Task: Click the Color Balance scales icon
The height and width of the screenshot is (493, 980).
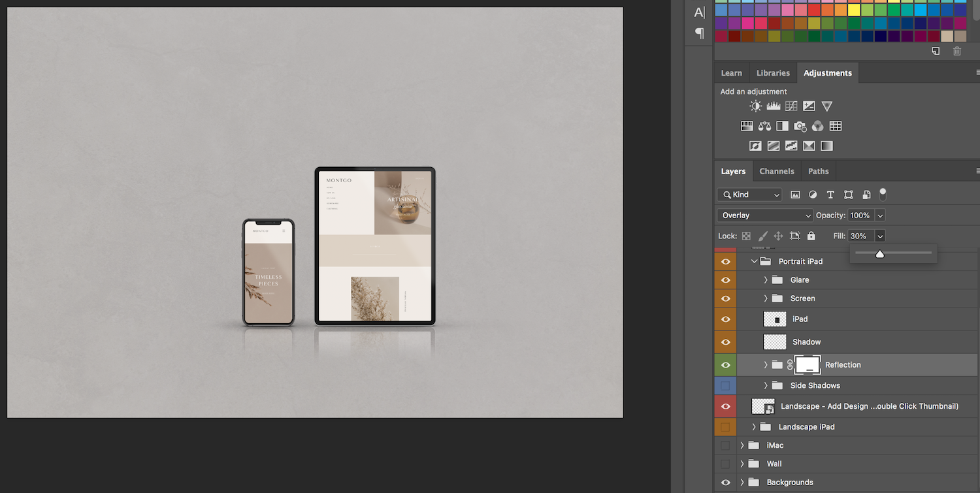Action: click(x=764, y=126)
